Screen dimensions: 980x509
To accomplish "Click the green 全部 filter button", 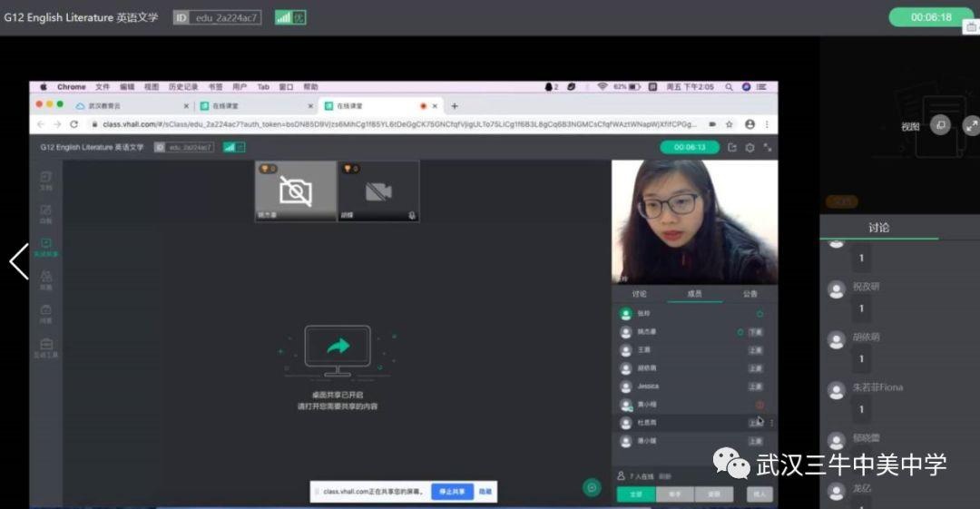I will (x=635, y=494).
